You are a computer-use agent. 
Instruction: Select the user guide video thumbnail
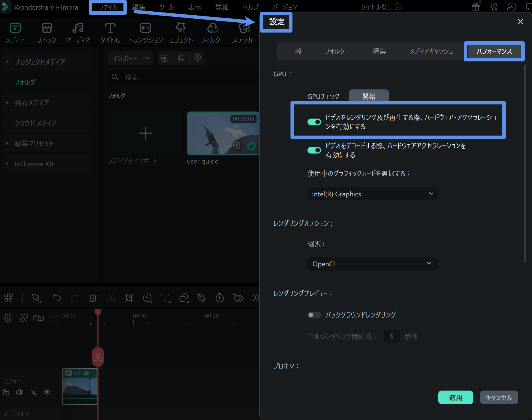[x=223, y=133]
